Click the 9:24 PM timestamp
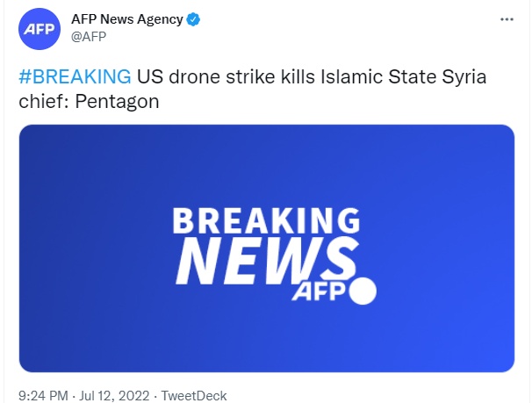 (44, 395)
